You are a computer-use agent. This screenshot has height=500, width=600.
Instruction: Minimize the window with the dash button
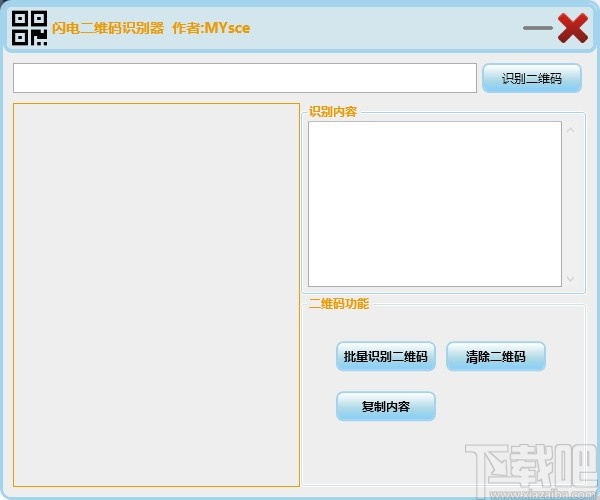click(x=538, y=28)
